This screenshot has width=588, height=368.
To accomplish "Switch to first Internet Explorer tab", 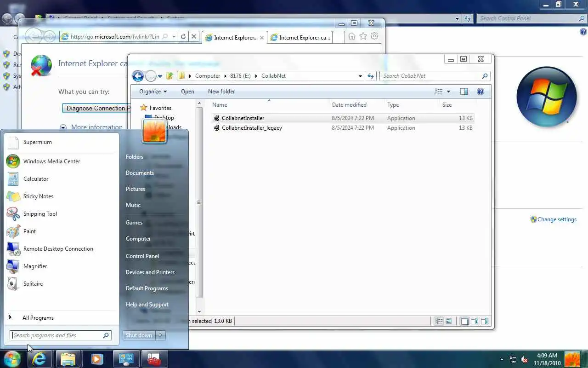I will tap(234, 38).
